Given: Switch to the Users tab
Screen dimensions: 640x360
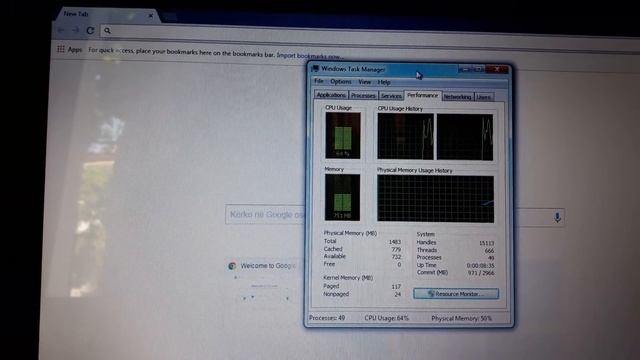Looking at the screenshot, I should click(484, 97).
